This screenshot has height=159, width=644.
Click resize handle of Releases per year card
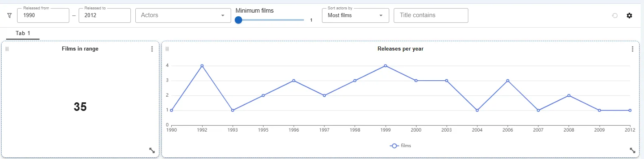point(633,150)
